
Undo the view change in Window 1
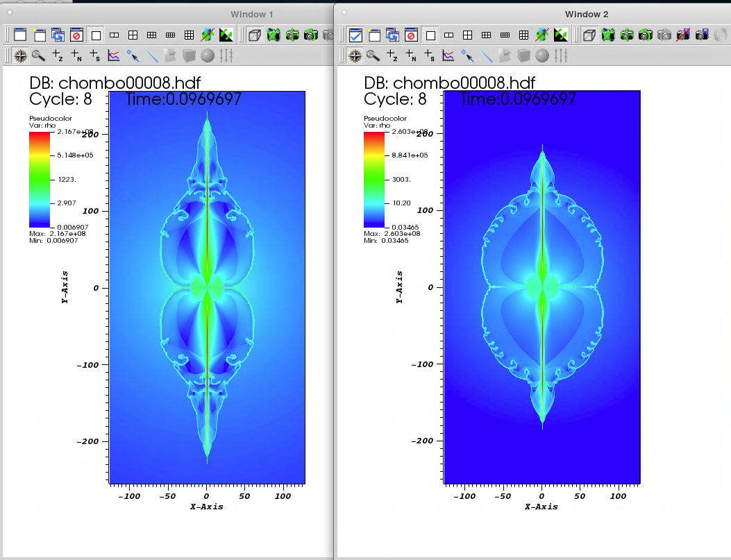tap(311, 35)
